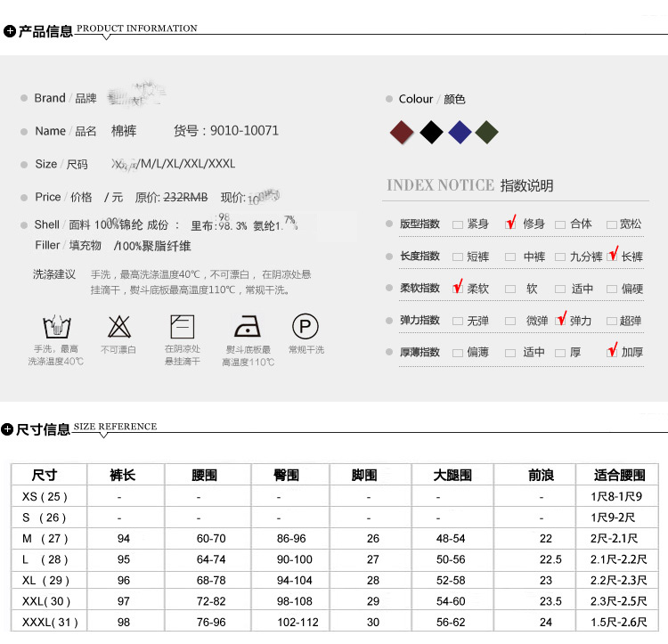Click the circled P dry clean icon
668x644 pixels.
pos(305,326)
